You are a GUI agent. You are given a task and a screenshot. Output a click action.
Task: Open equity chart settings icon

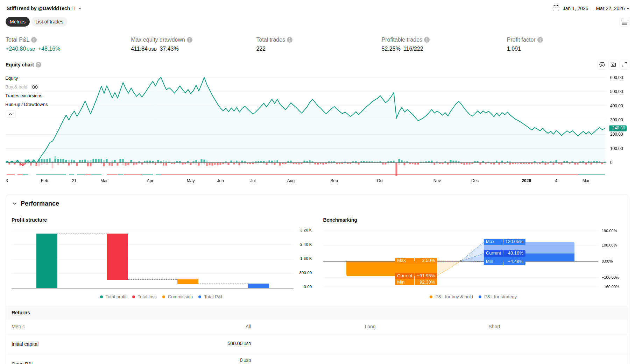click(x=602, y=65)
